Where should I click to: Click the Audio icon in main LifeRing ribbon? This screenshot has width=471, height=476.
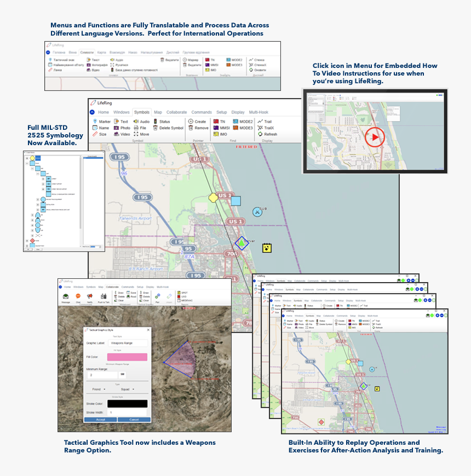[141, 122]
